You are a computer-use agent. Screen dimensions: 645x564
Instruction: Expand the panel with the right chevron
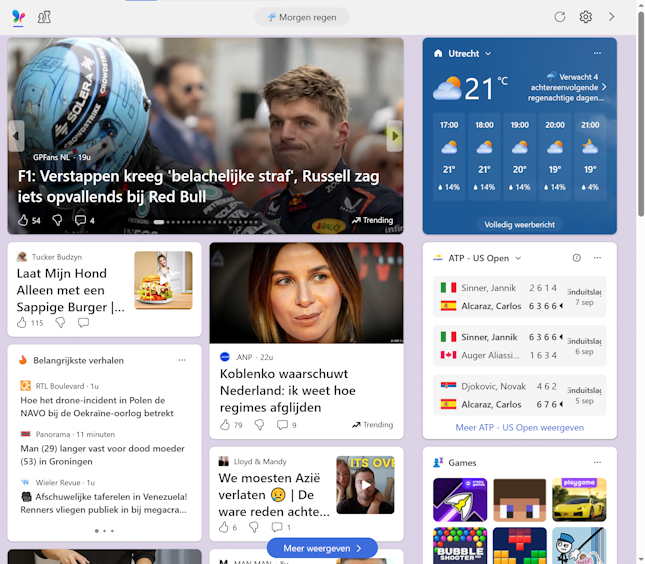click(611, 17)
